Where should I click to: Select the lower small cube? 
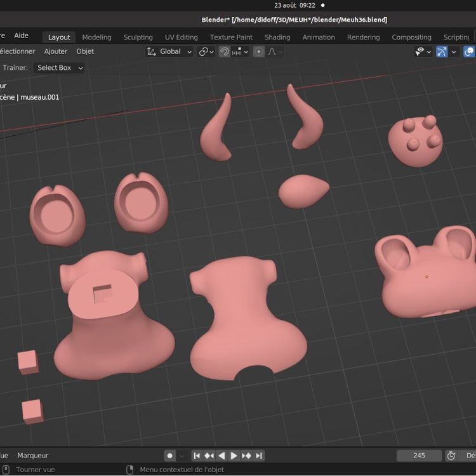tap(32, 411)
